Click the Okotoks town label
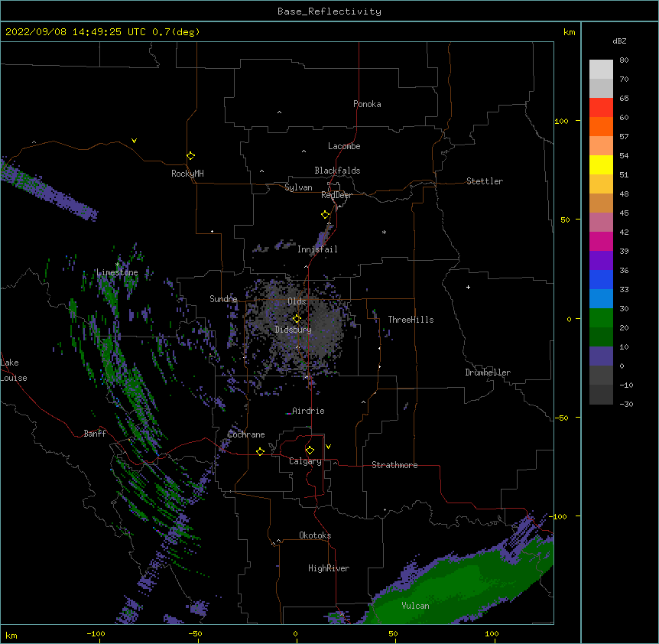 315,535
